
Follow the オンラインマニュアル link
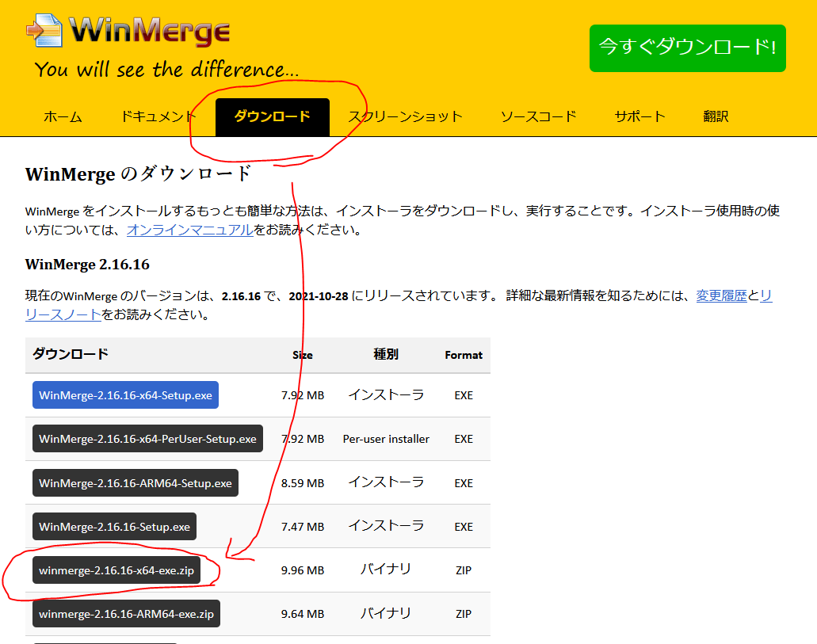[190, 230]
